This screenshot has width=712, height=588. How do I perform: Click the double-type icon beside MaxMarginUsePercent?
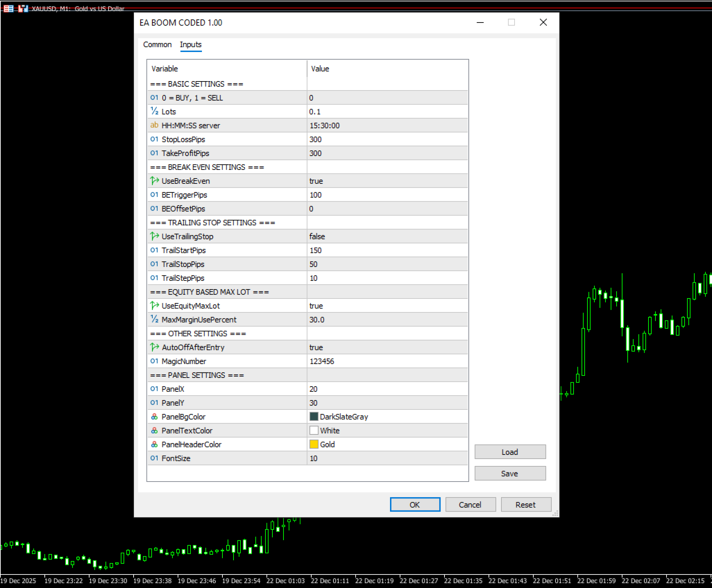pyautogui.click(x=154, y=319)
